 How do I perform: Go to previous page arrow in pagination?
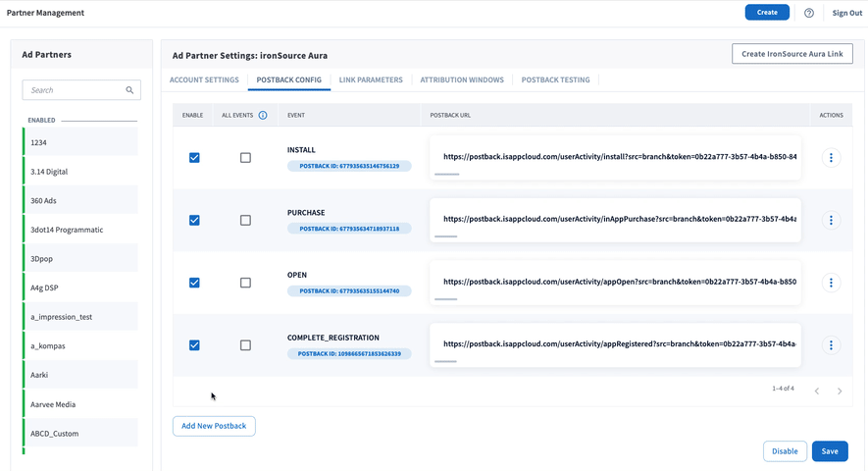click(x=817, y=392)
